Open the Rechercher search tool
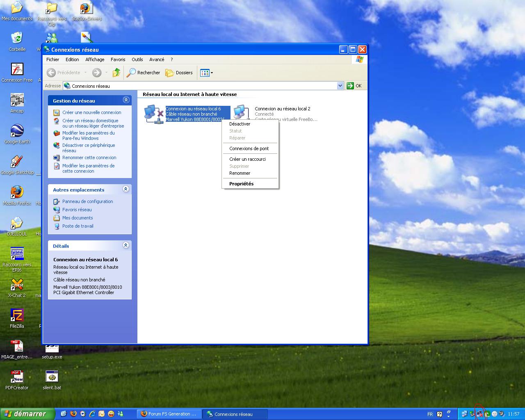 (144, 73)
